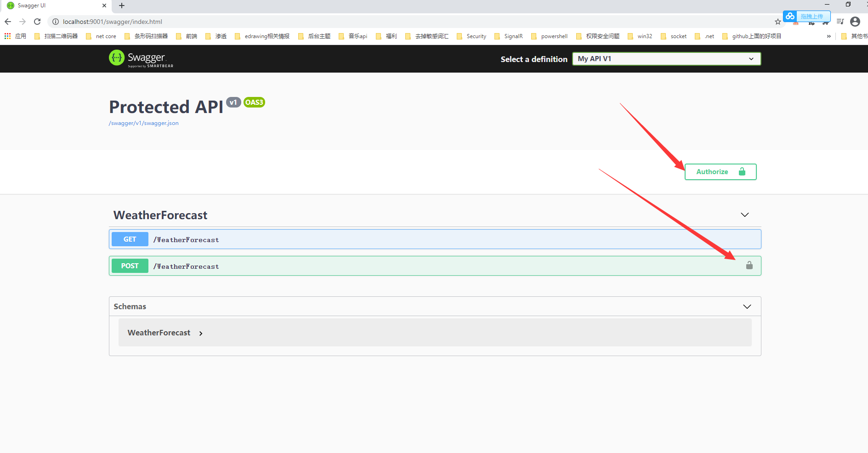The image size is (868, 453).
Task: Open the 渗透 bookmark folder
Action: tap(216, 36)
